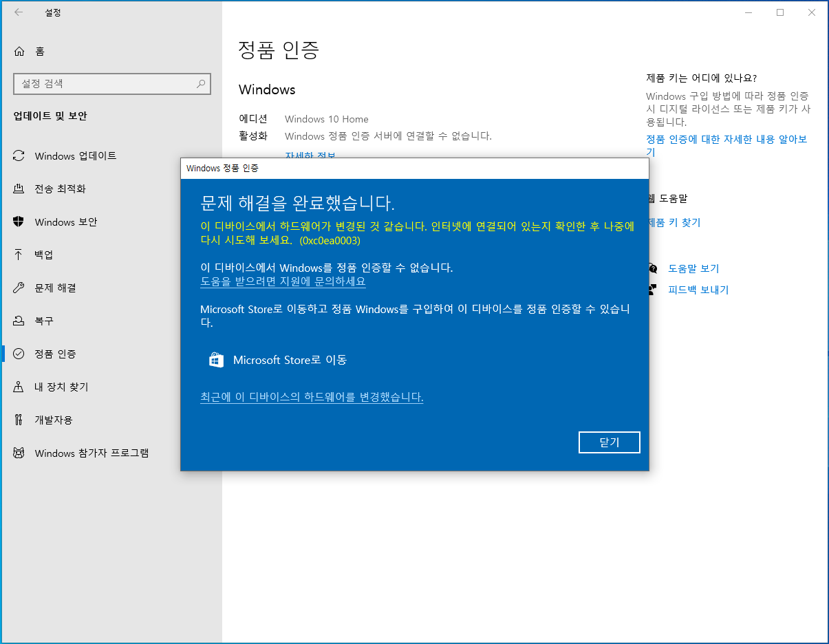This screenshot has width=829, height=644.
Task: Focus the 설정 검색 search field
Action: click(x=112, y=84)
